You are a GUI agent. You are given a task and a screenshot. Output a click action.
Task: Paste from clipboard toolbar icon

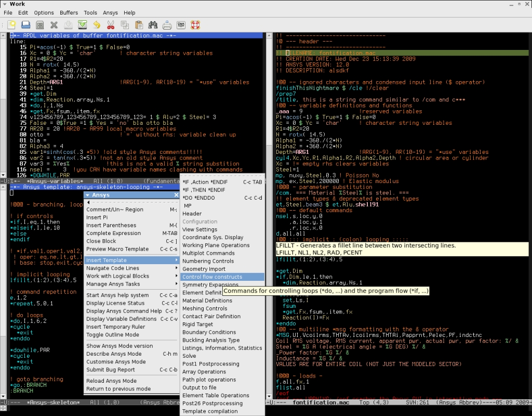click(x=139, y=25)
